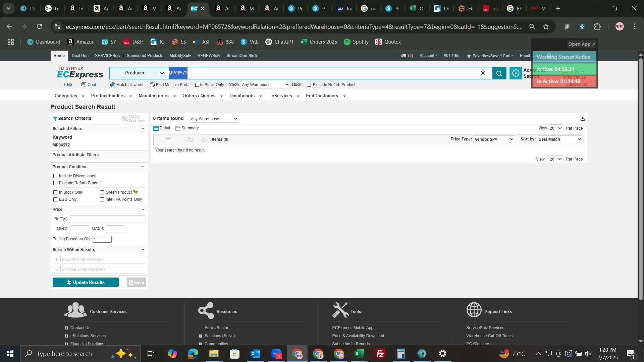The image size is (644, 362).
Task: Open Manufacturers menu
Action: [157, 96]
